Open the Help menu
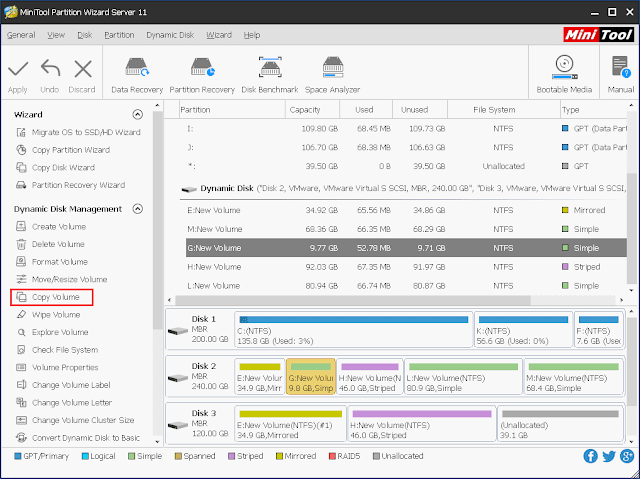 tap(252, 35)
